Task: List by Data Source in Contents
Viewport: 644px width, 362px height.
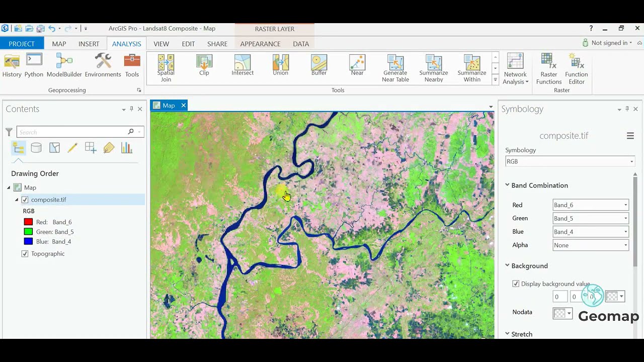Action: [36, 148]
